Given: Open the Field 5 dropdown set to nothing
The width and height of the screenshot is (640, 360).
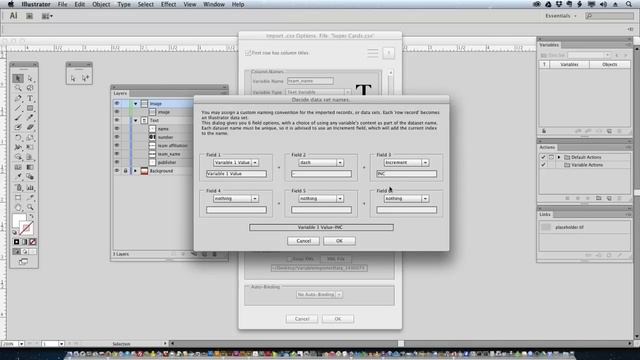Looking at the screenshot, I should pos(321,198).
